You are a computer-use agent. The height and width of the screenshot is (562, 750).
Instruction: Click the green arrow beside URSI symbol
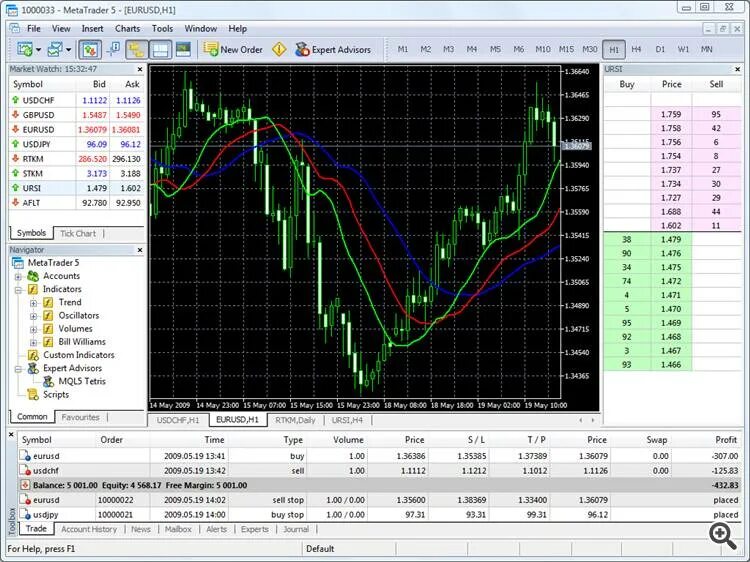tap(15, 188)
